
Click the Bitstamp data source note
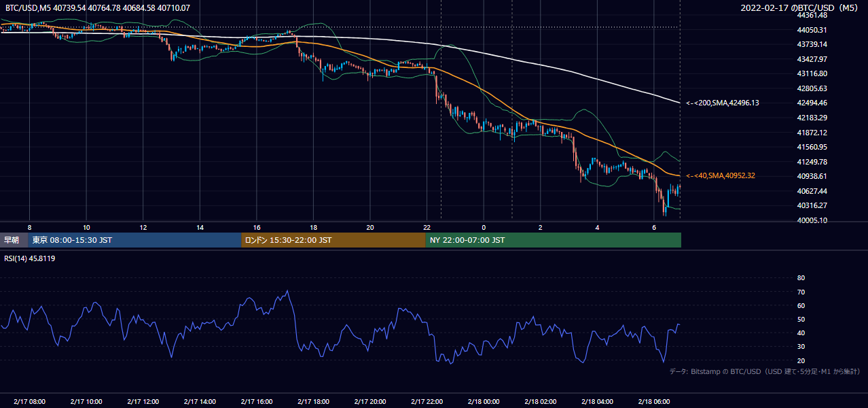click(765, 371)
